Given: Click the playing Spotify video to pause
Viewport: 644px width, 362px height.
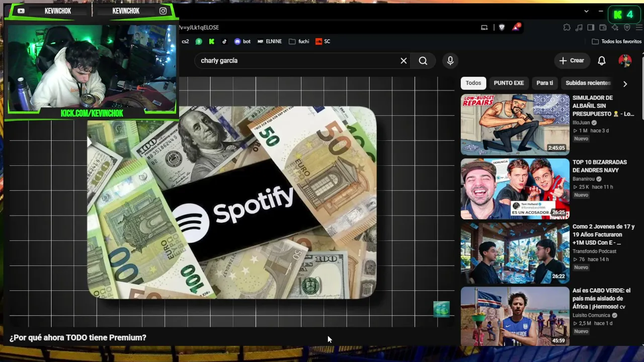Looking at the screenshot, I should coord(231,202).
